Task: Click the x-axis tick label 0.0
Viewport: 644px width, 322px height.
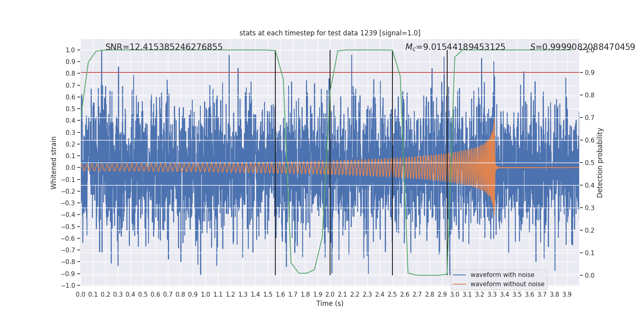Action: [80, 294]
